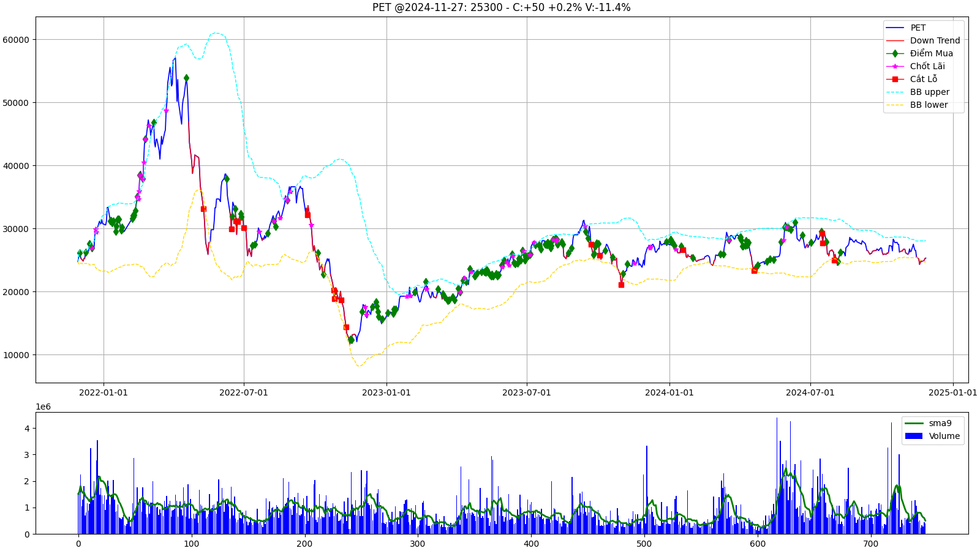Image resolution: width=980 pixels, height=551 pixels.
Task: Click the 4 tick on the volume y-axis
Action: pos(27,429)
